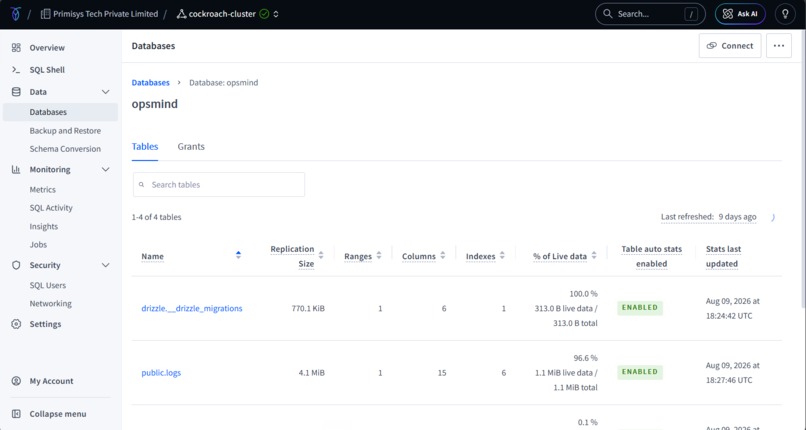
Task: Click the Stats last updated header
Action: 723,256
